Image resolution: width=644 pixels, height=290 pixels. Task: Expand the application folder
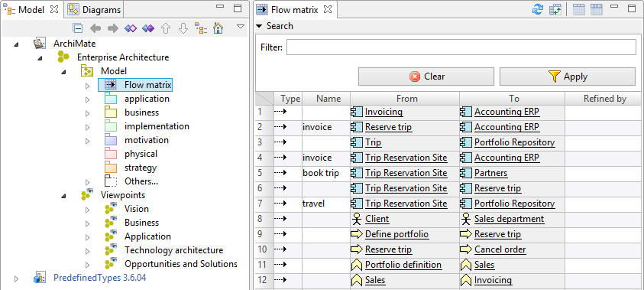click(87, 99)
